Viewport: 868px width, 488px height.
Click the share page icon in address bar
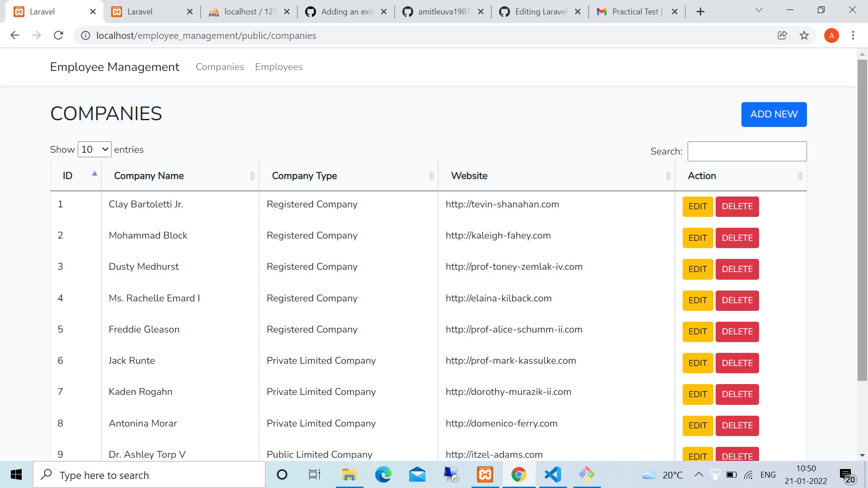tap(782, 35)
